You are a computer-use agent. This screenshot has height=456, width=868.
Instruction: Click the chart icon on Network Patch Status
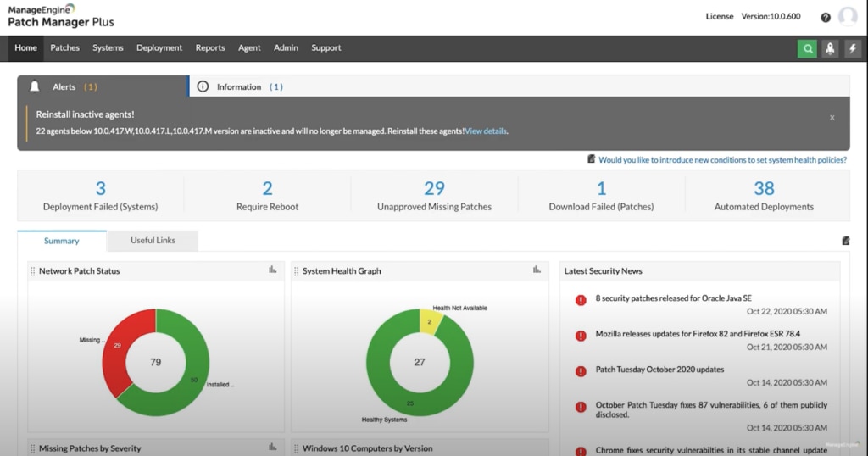pyautogui.click(x=272, y=270)
